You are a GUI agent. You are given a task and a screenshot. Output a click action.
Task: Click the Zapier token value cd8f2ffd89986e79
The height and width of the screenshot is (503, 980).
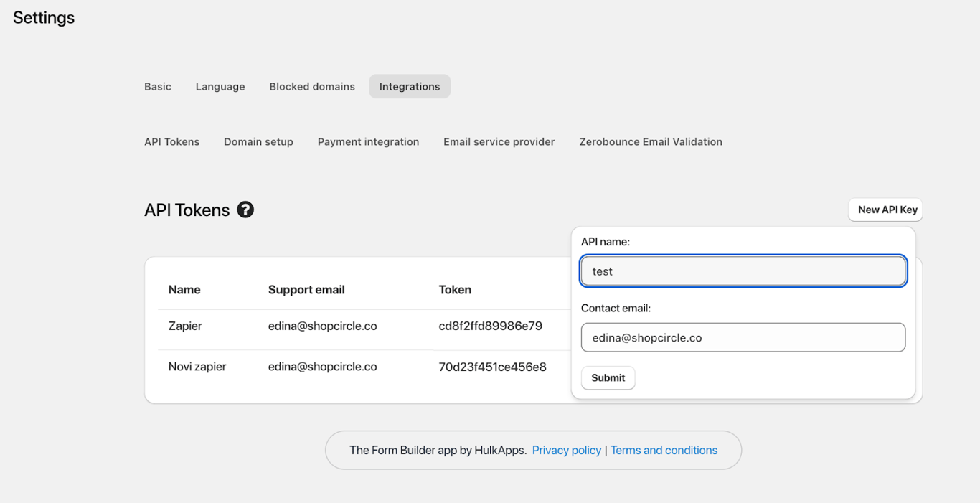point(491,326)
